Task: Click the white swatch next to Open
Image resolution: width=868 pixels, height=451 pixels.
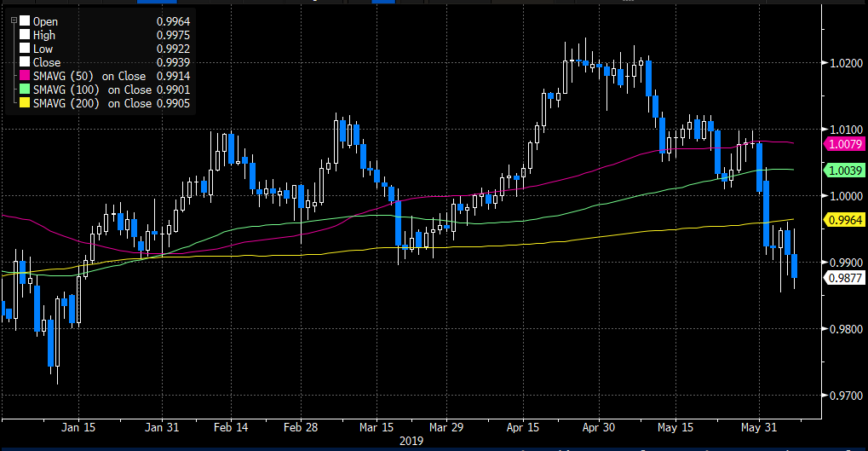Action: point(25,21)
